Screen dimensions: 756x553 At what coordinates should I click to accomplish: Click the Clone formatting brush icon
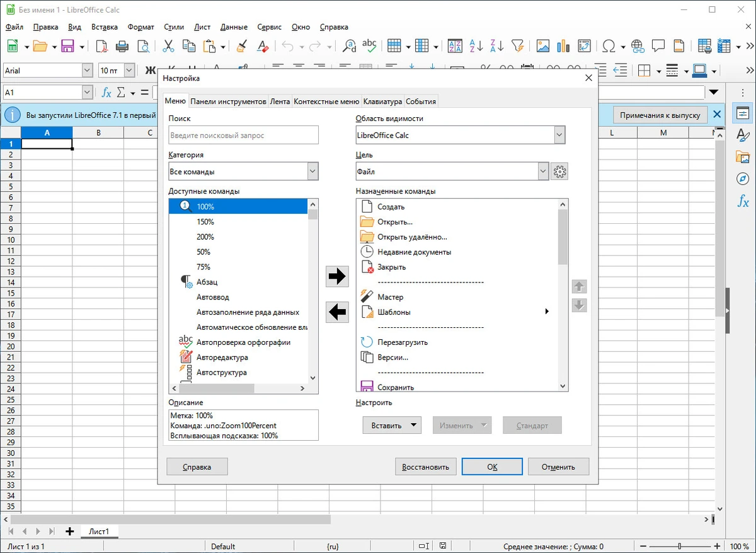tap(241, 46)
